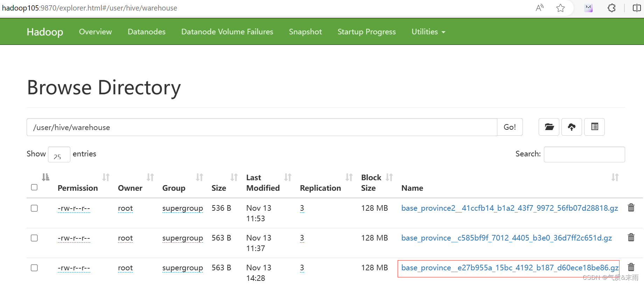Select the Nov 13 11:37 modified cell

(x=259, y=243)
